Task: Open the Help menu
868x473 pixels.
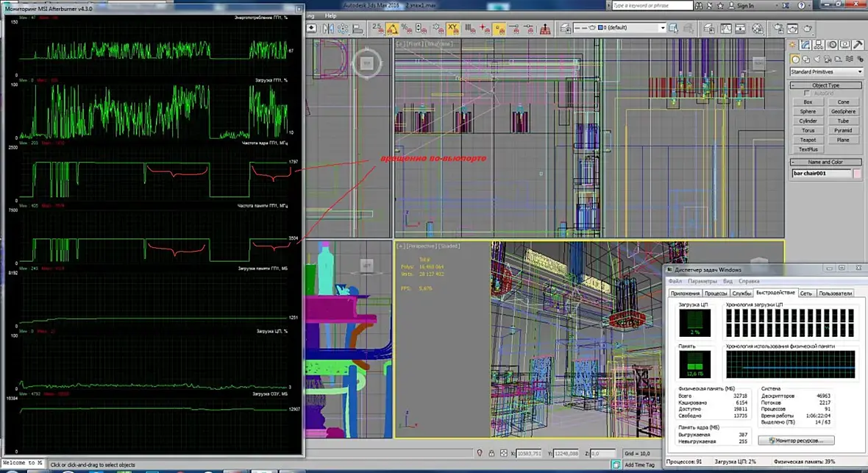Action: pos(330,15)
